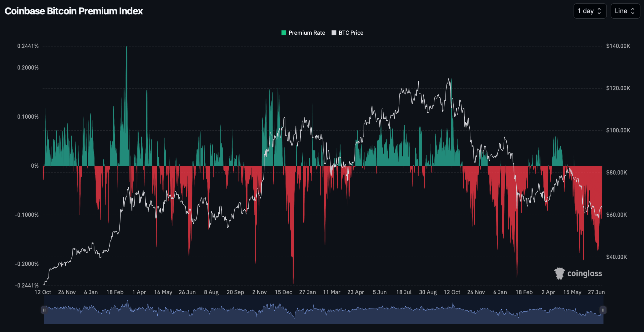Click the 11 Mar date label

tap(332, 292)
